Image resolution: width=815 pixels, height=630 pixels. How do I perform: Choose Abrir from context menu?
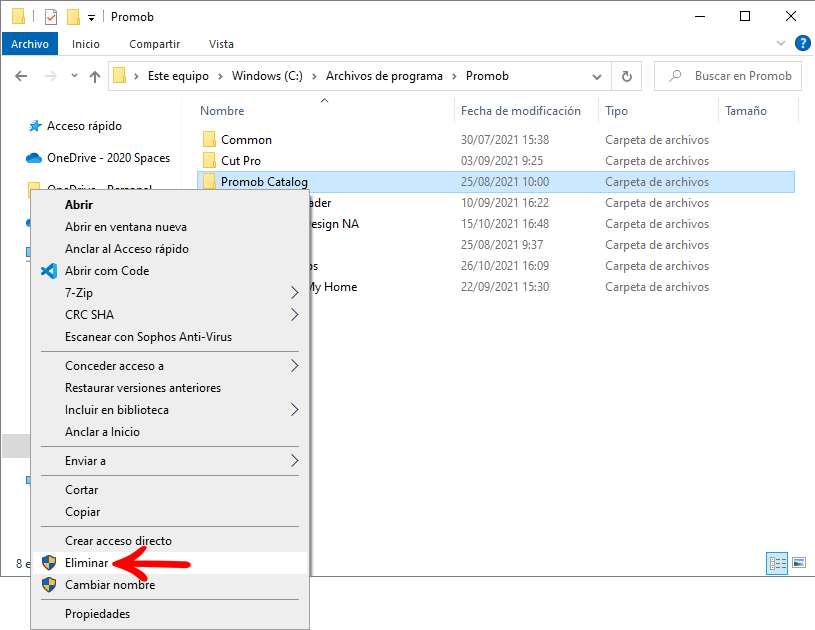pyautogui.click(x=170, y=205)
